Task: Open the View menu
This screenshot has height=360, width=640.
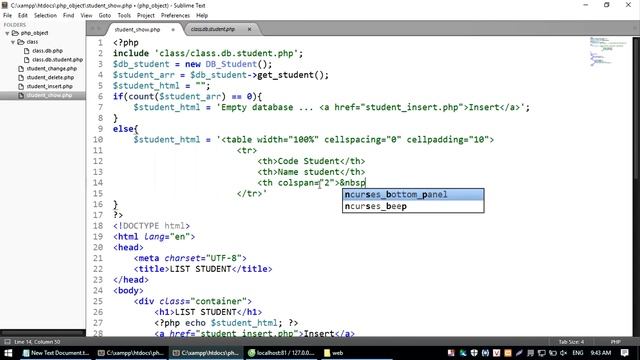Action: [87, 16]
